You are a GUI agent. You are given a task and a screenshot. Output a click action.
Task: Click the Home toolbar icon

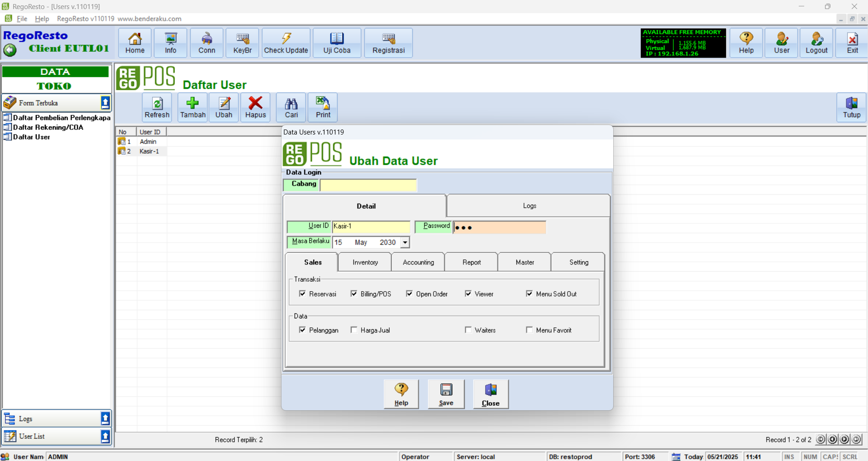135,43
